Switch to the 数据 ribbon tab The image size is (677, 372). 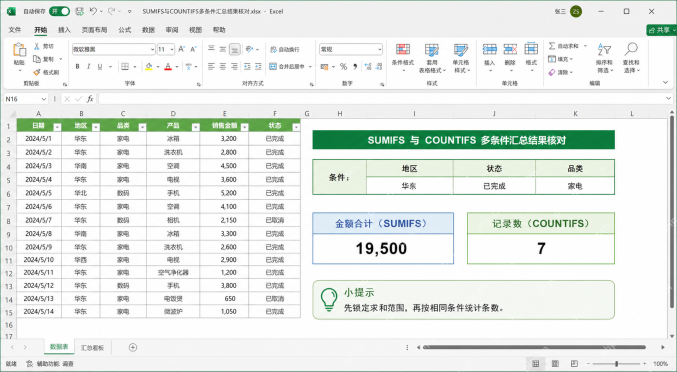[x=148, y=30]
